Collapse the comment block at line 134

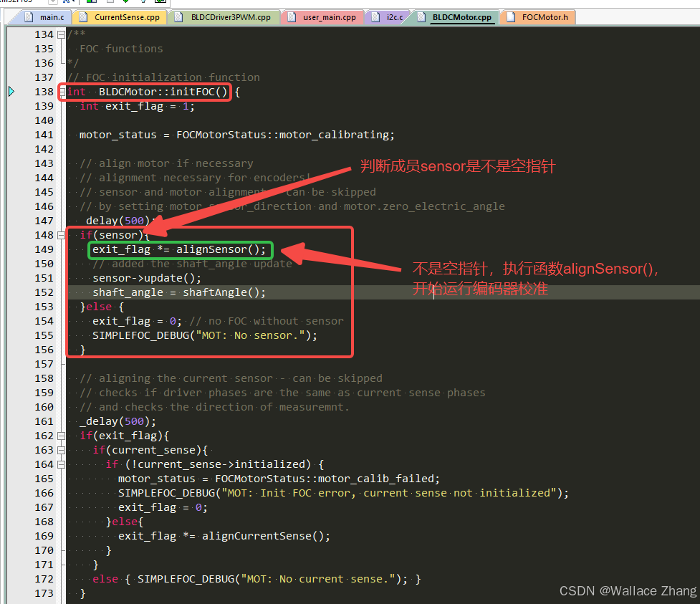[61, 34]
